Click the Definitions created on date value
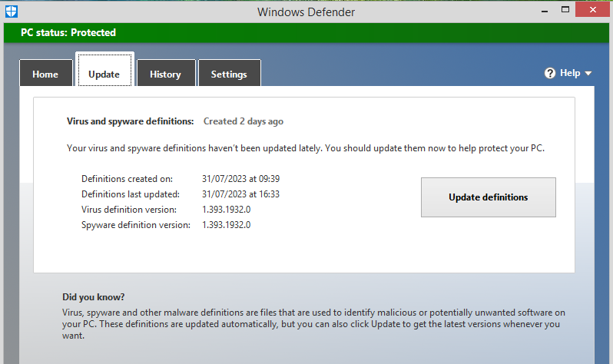 pos(240,179)
